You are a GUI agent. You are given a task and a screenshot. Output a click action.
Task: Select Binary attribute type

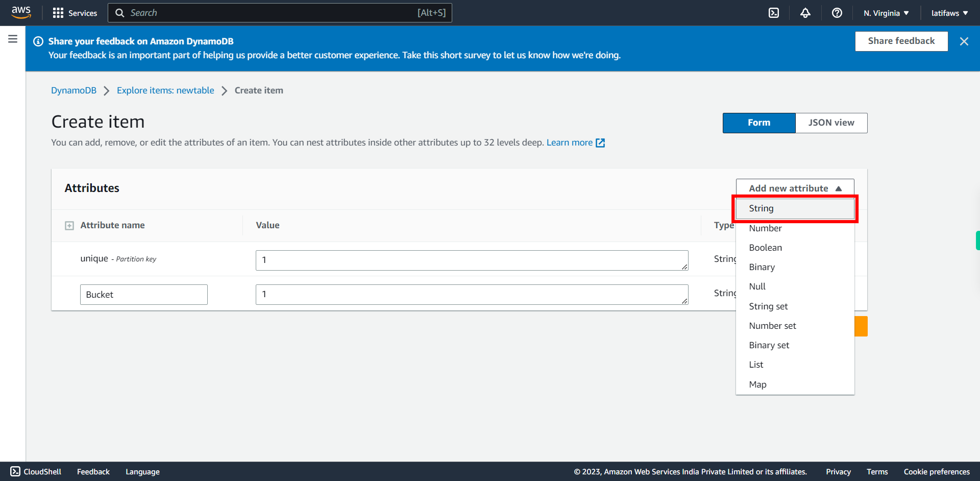pyautogui.click(x=795, y=267)
